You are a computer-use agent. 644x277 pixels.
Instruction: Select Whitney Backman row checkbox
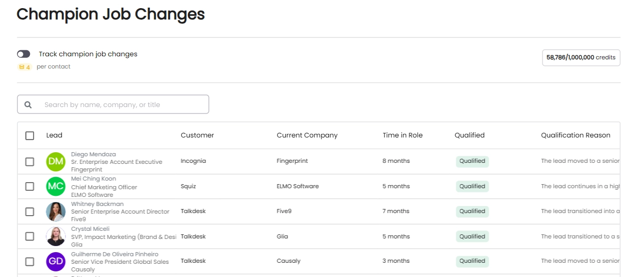tap(30, 212)
